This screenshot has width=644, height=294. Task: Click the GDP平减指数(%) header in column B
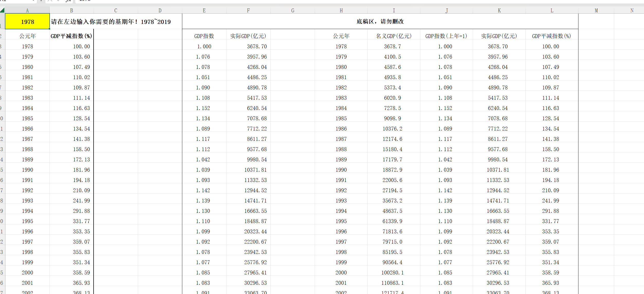tap(71, 36)
